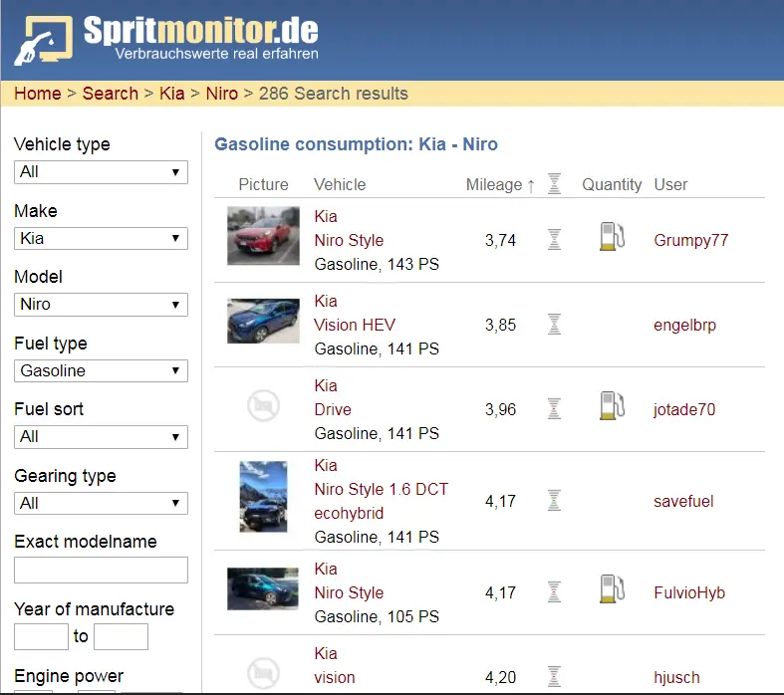The image size is (784, 695).
Task: Open the Make dropdown showing Kia
Action: pyautogui.click(x=101, y=238)
